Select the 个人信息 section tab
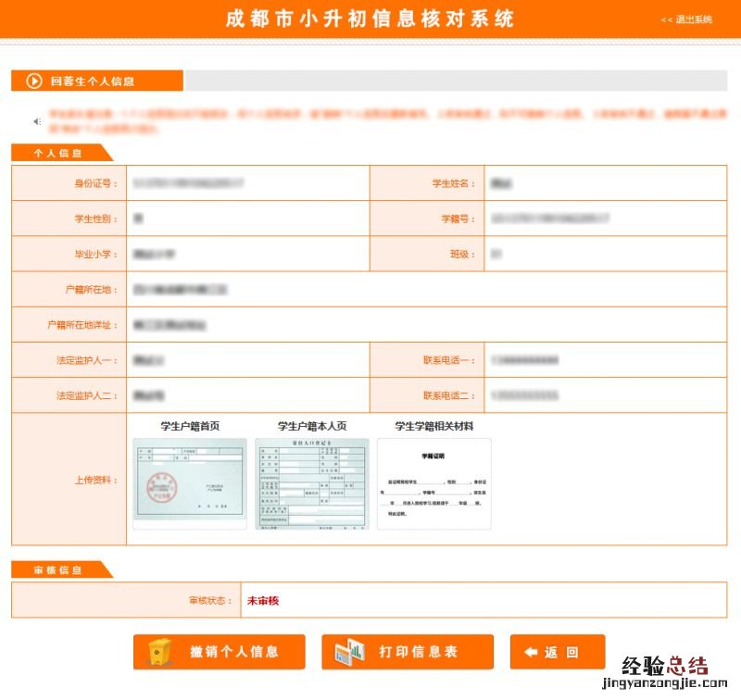 pos(57,154)
